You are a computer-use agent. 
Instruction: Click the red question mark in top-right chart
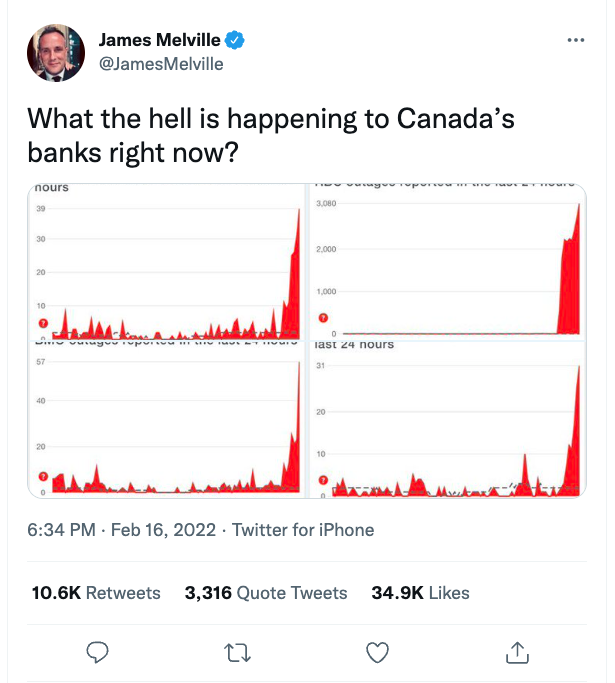tap(323, 318)
